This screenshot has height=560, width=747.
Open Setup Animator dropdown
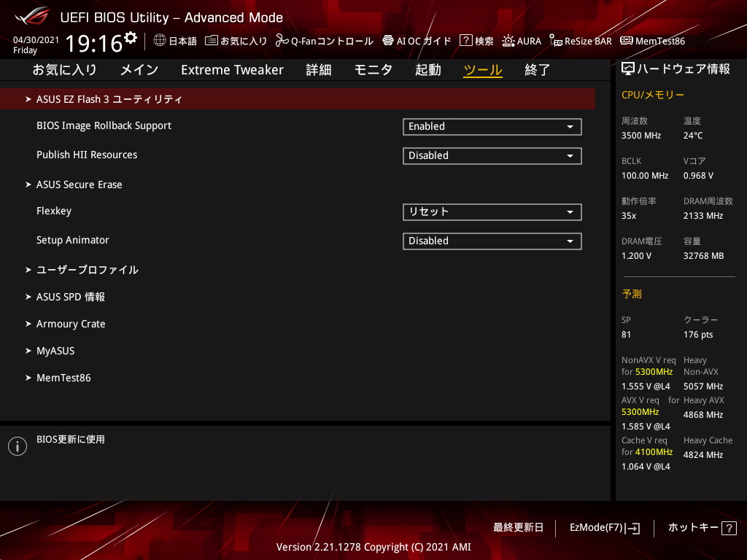tap(492, 241)
